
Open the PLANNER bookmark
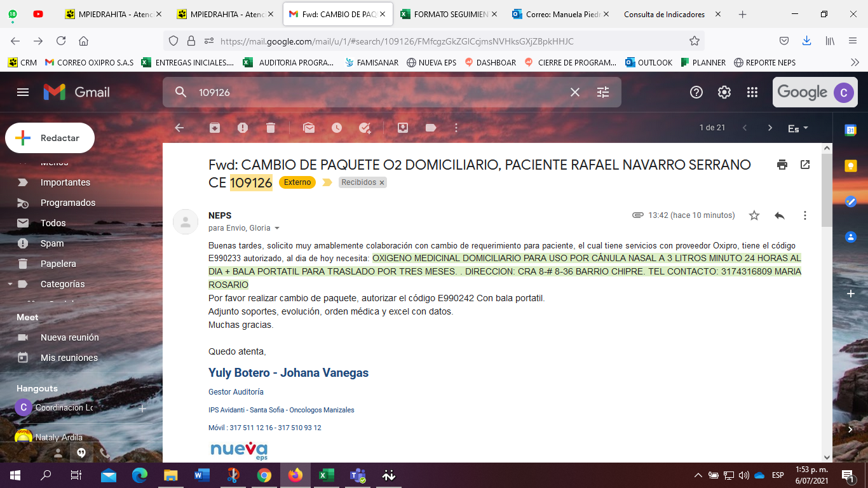703,62
